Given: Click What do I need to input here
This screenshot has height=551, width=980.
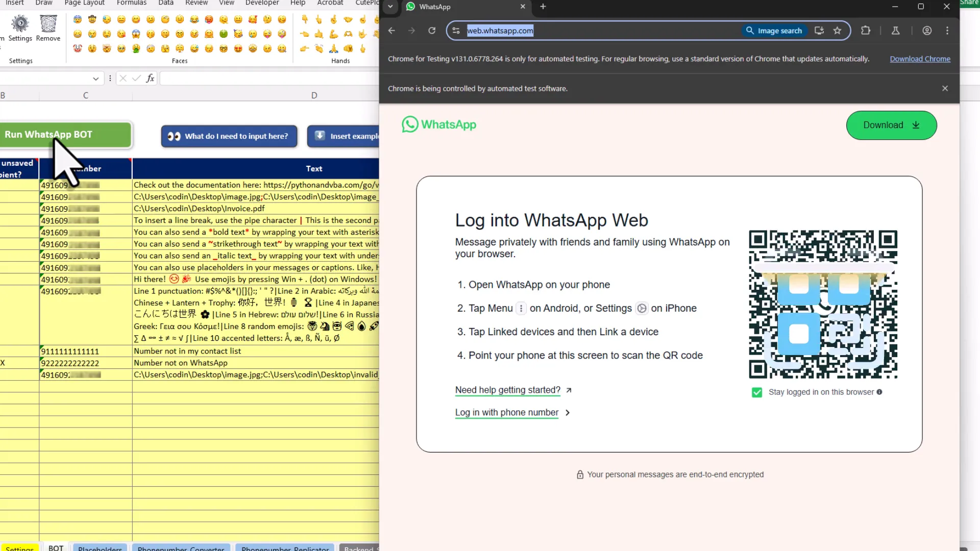Looking at the screenshot, I should pos(229,136).
